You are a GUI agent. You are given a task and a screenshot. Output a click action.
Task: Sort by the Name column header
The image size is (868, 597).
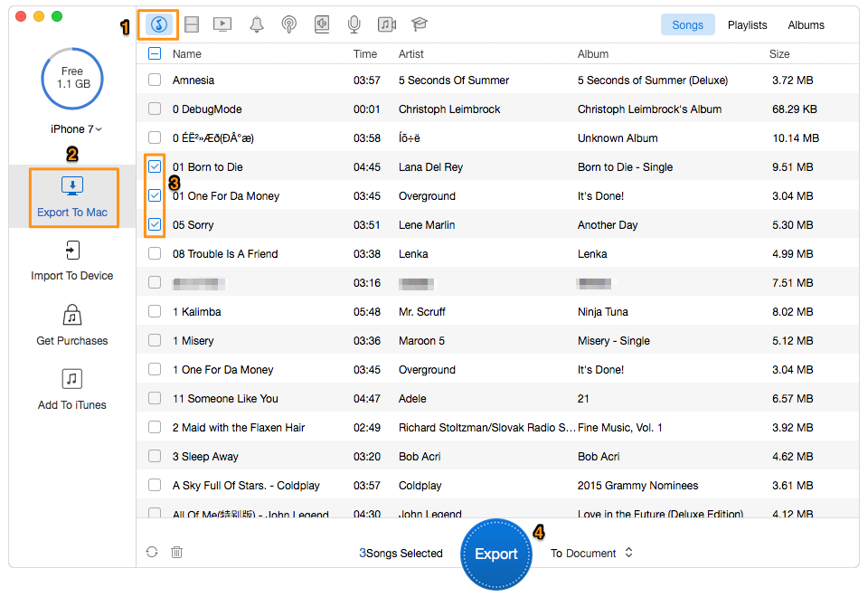click(x=187, y=53)
